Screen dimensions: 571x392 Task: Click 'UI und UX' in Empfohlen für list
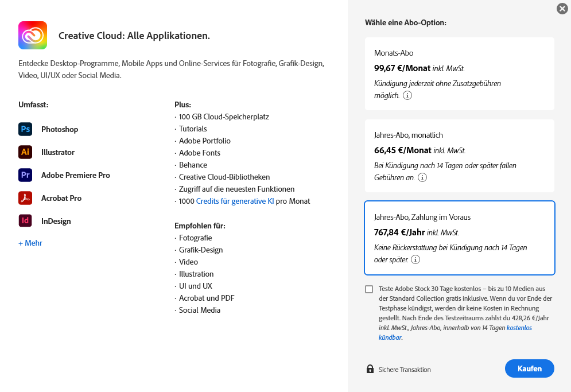196,286
